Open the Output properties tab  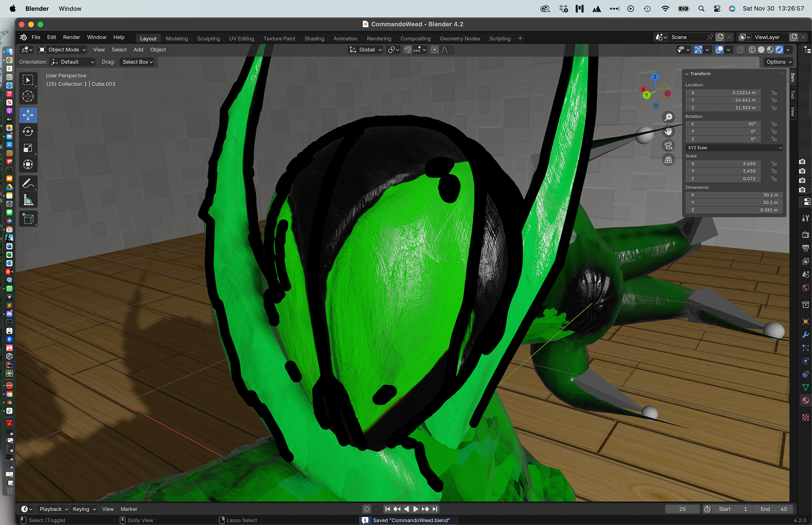pyautogui.click(x=805, y=248)
